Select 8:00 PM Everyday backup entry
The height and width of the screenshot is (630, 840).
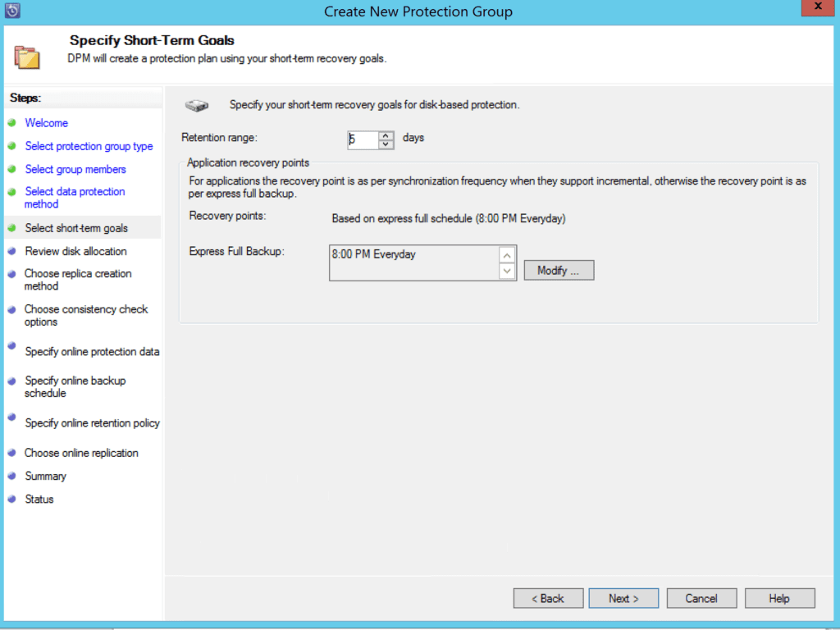373,254
